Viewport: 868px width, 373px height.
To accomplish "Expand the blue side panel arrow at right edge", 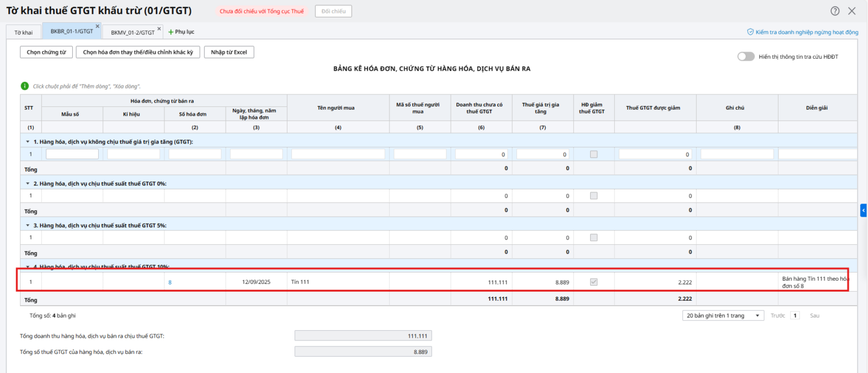I will coord(863,210).
